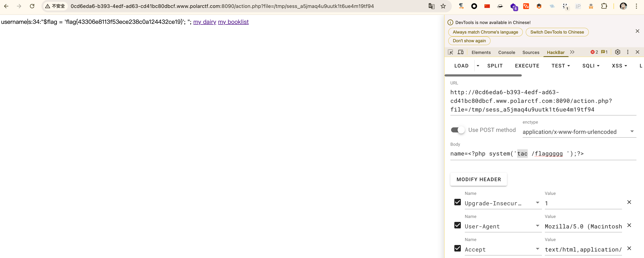Open the Chrome Extensions puzzle icon

[604, 6]
